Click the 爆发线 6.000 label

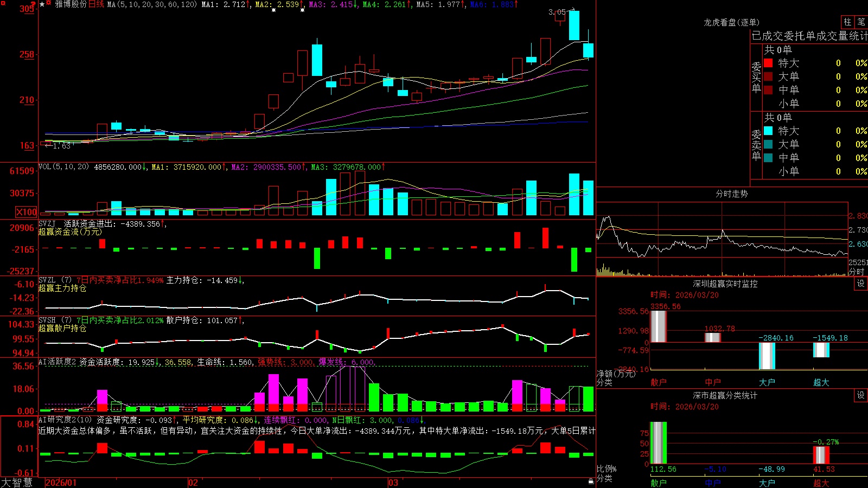346,362
